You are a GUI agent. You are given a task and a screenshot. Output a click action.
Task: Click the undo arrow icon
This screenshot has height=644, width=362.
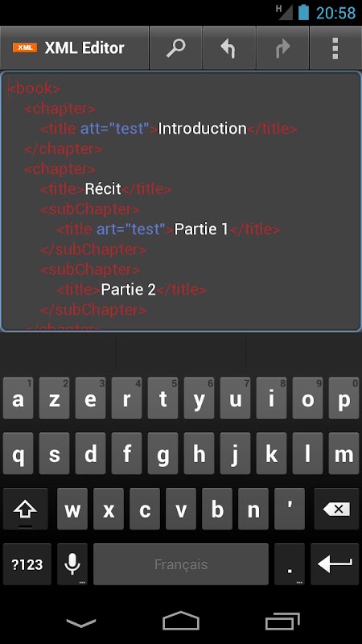pyautogui.click(x=228, y=48)
